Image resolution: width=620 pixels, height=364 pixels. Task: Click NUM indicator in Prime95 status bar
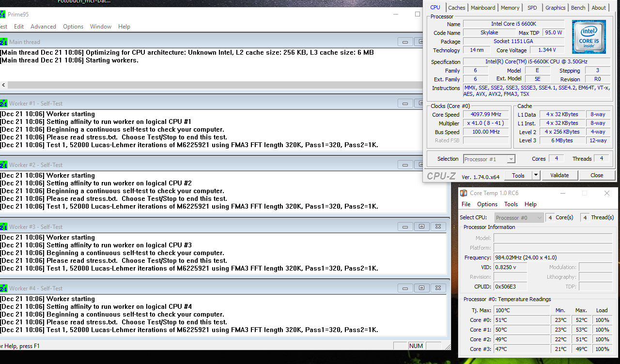416,346
